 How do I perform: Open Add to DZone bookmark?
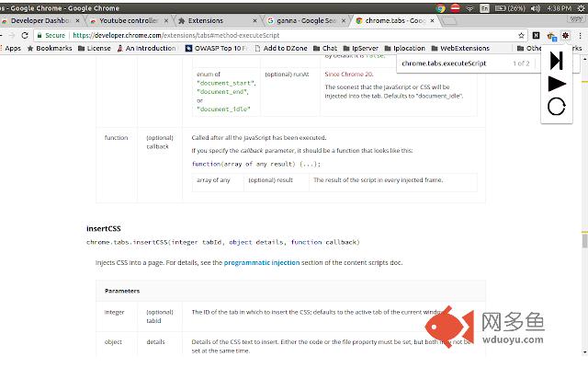[281, 48]
